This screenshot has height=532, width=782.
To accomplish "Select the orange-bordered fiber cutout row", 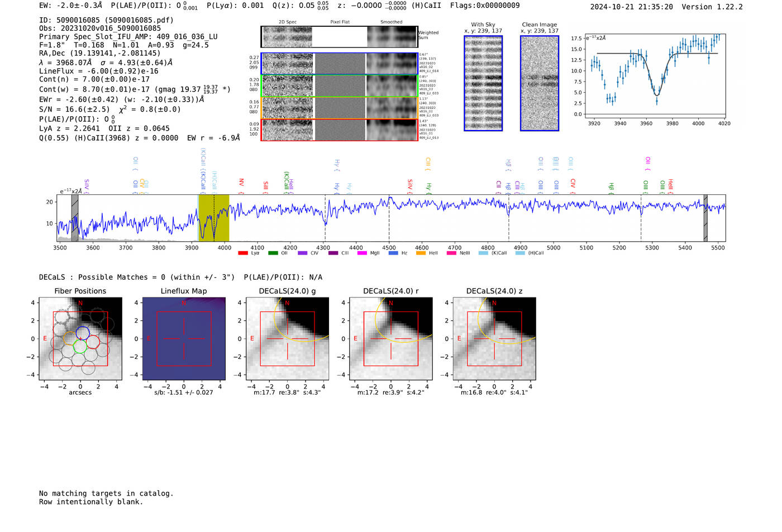I will [x=339, y=108].
